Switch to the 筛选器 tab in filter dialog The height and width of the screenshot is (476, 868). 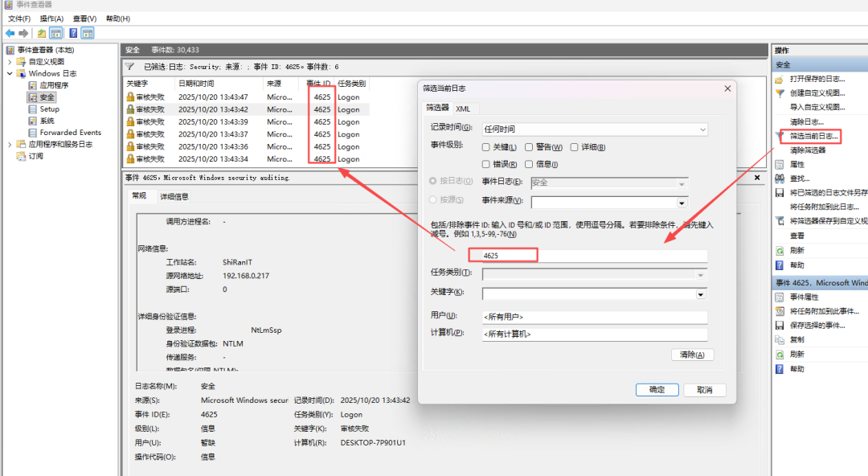[437, 108]
